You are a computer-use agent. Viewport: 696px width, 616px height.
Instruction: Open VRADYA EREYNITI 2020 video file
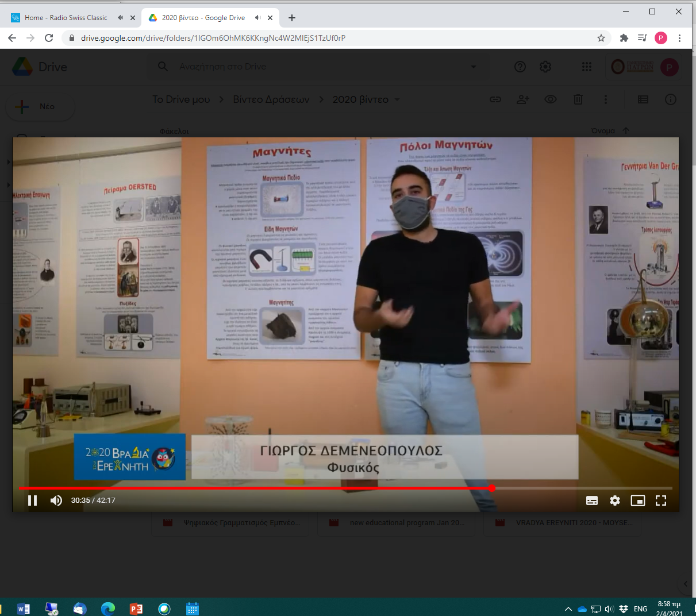pos(562,523)
